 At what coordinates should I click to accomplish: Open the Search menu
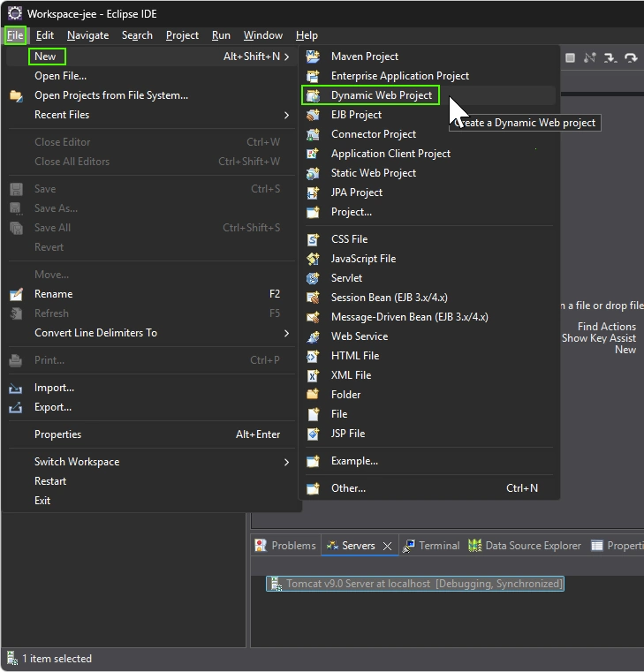click(x=137, y=35)
